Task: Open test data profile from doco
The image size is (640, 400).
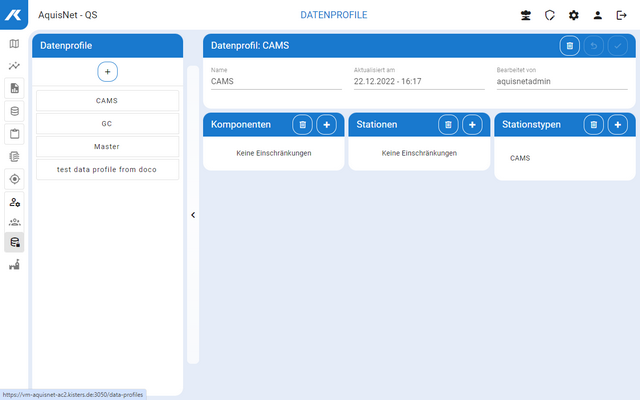Action: pos(107,170)
